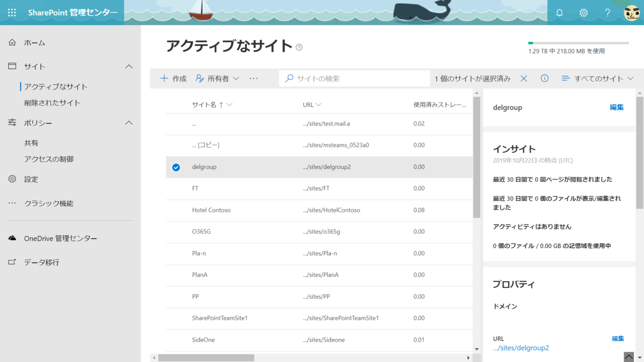Screen dimensions: 644x362
Task: Open the notifications bell
Action: point(560,13)
